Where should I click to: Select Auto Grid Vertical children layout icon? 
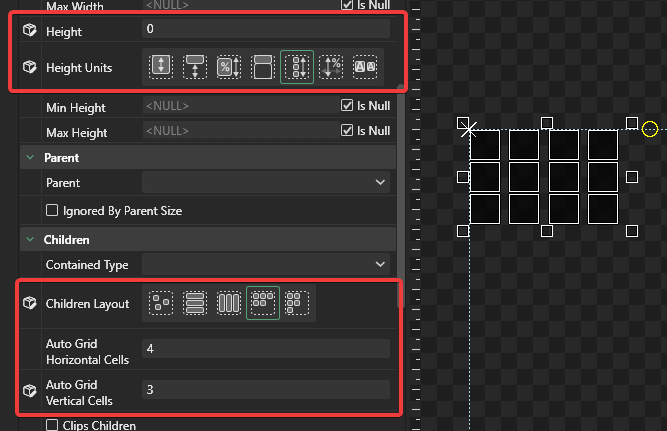(297, 302)
